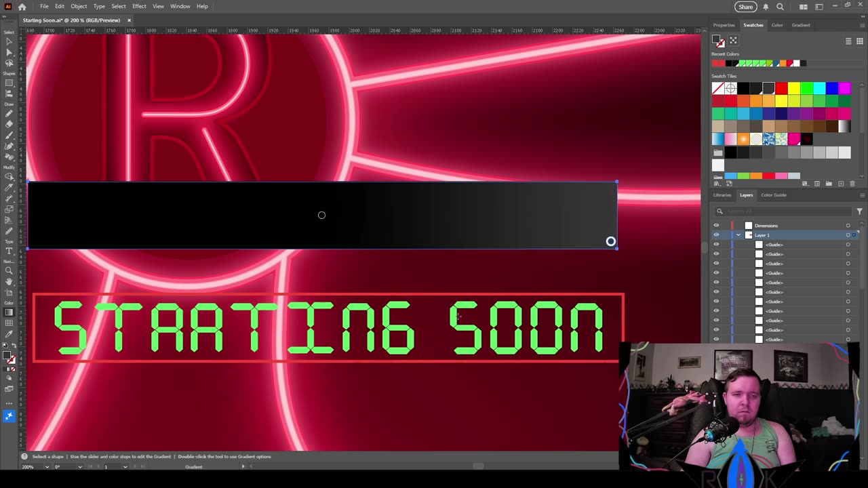Choose the cyan swatch in Swatch Tiles
Image resolution: width=868 pixels, height=488 pixels.
[819, 88]
